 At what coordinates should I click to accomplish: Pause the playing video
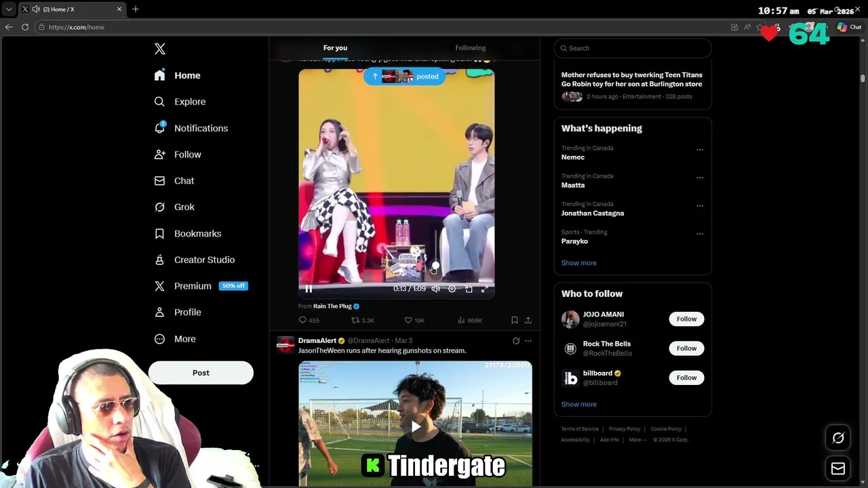click(309, 289)
